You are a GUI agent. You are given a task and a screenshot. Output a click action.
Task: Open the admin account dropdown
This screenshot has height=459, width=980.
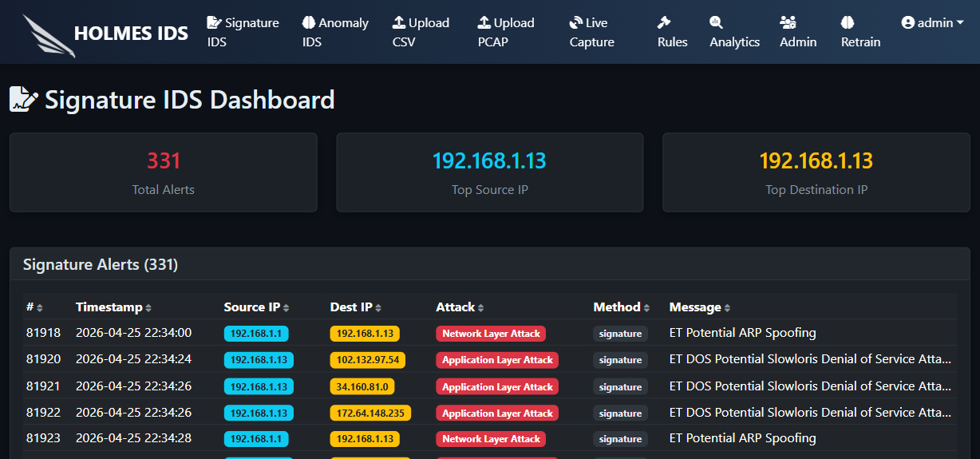933,23
